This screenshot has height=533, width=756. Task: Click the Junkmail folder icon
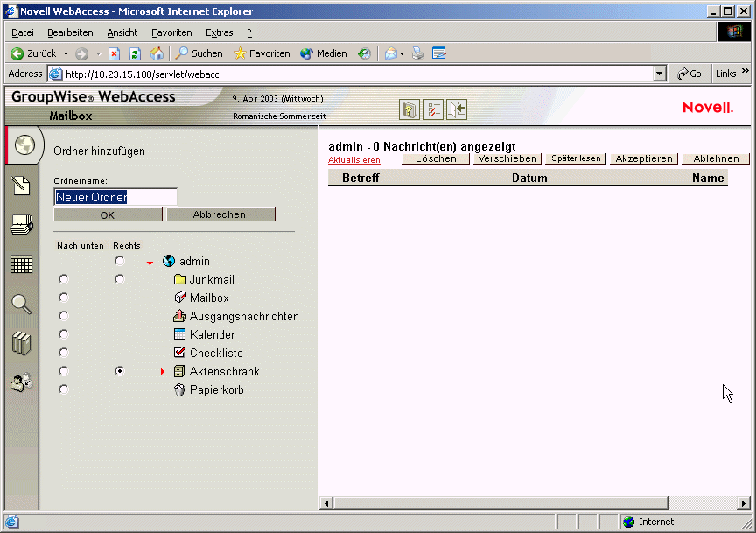[180, 279]
